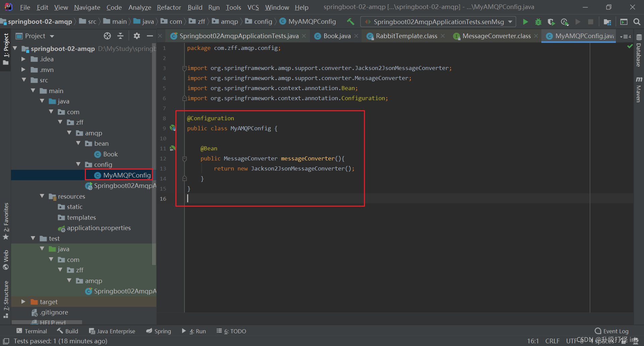Expand the target folder
Screen dimensions: 644x346
pos(23,301)
